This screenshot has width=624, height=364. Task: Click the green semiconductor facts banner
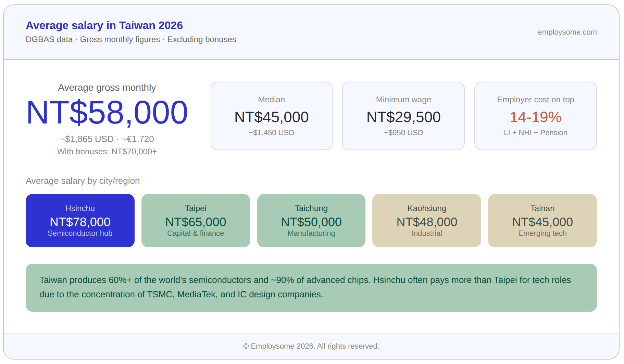coord(311,287)
